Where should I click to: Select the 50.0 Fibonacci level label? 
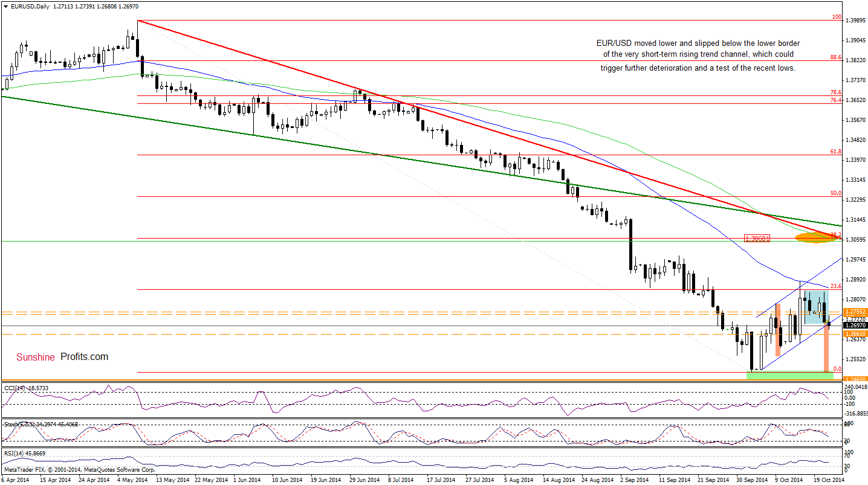tap(836, 193)
